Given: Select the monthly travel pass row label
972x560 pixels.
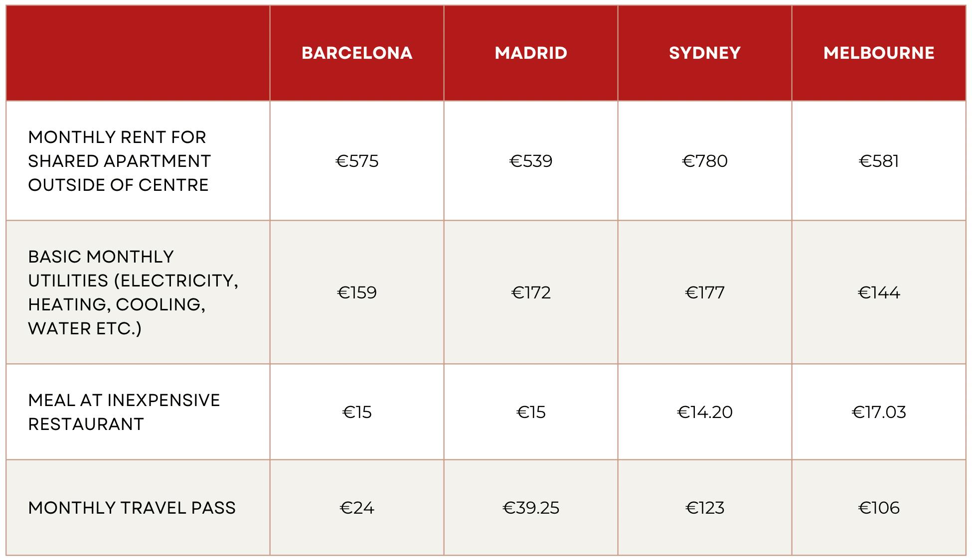Looking at the screenshot, I should 132,508.
